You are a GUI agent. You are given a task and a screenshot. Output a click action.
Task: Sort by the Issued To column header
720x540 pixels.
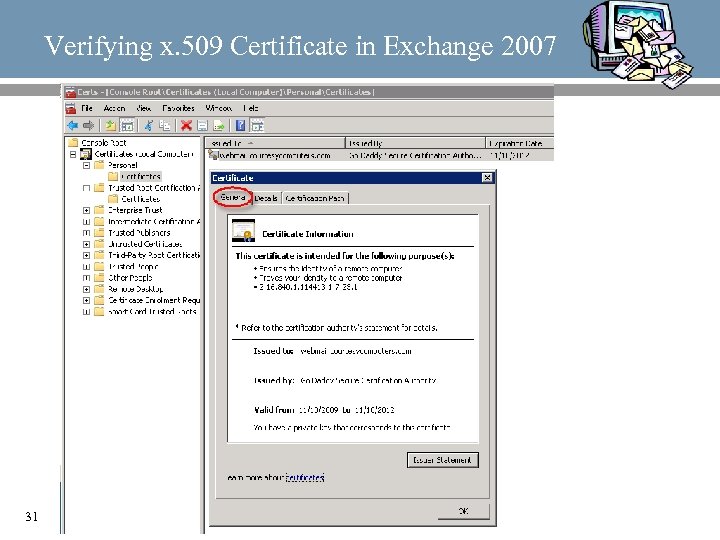tap(275, 143)
